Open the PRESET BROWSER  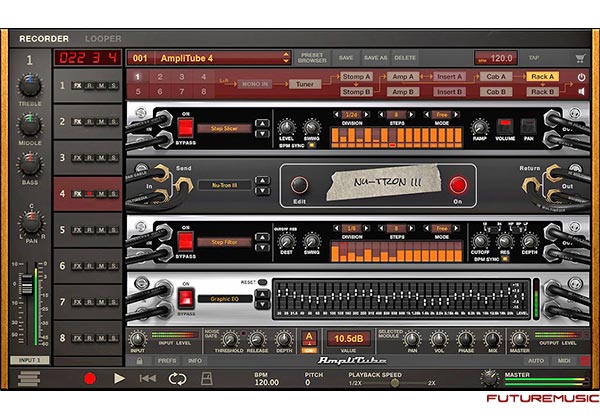coord(312,58)
